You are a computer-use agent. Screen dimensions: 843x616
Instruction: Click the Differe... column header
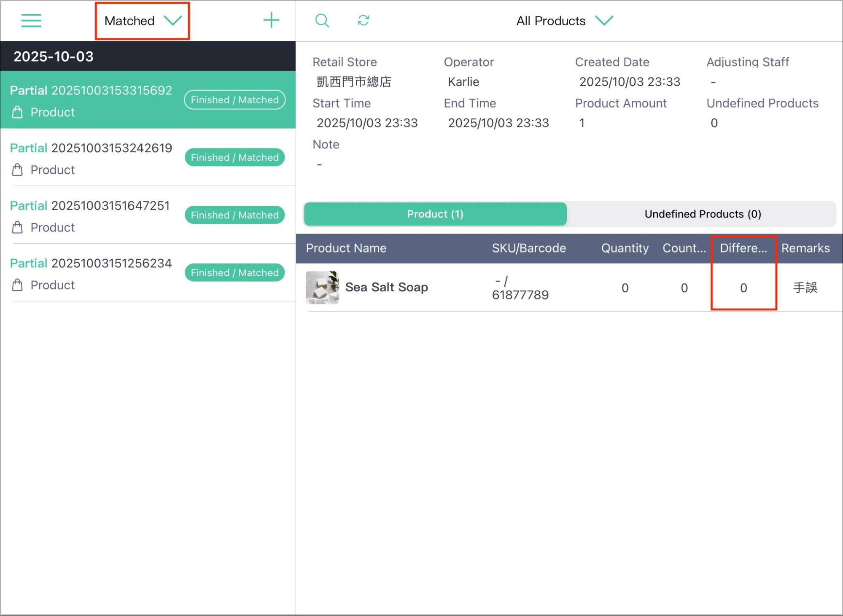pos(743,248)
